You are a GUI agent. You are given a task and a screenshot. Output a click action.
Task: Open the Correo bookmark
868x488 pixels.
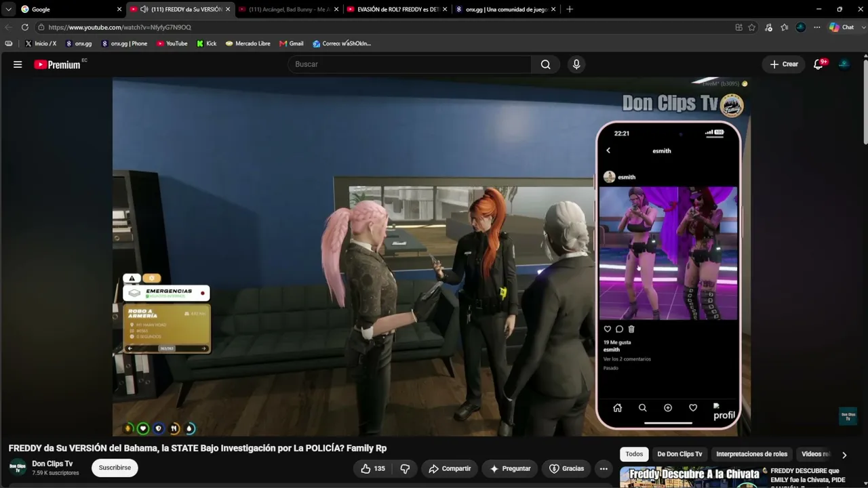(342, 43)
